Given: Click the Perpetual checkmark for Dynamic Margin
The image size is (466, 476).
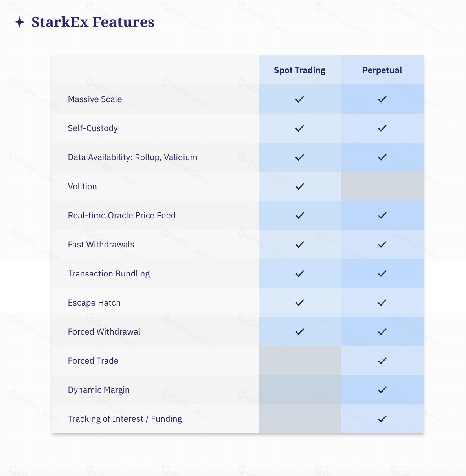Looking at the screenshot, I should [x=382, y=390].
